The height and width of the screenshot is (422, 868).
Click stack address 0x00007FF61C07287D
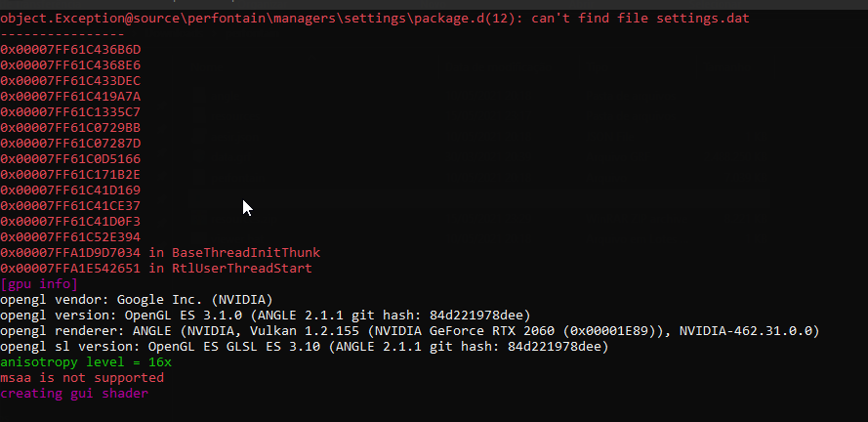tap(70, 144)
